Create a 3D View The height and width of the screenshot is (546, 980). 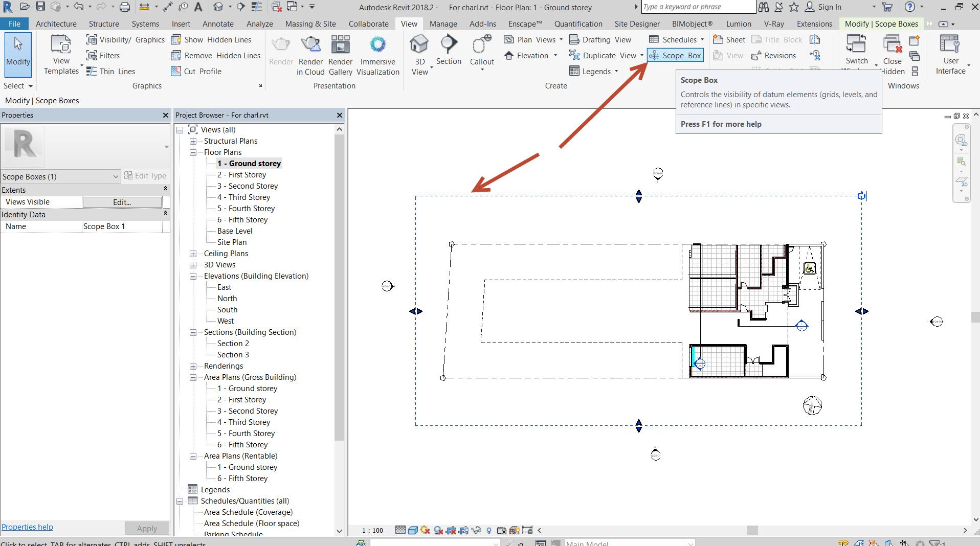point(419,55)
